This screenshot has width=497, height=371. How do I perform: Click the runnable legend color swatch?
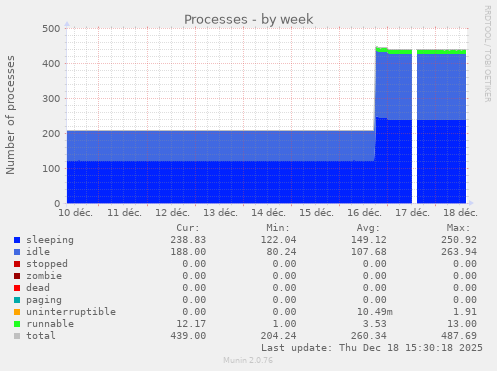pos(17,324)
